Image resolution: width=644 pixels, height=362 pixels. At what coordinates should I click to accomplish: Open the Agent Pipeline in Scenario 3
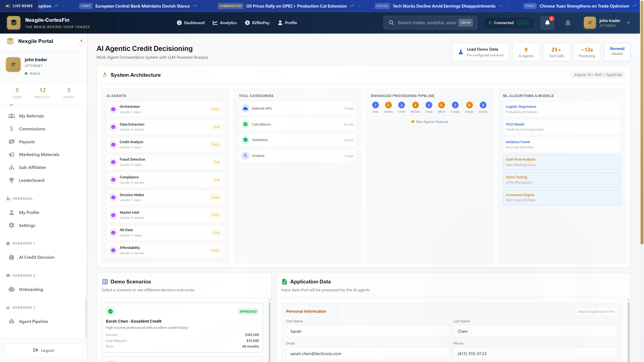33,321
